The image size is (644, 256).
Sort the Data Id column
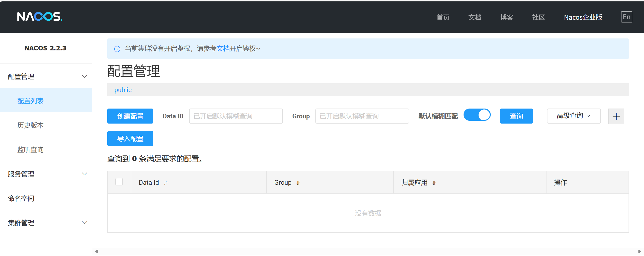coord(165,183)
